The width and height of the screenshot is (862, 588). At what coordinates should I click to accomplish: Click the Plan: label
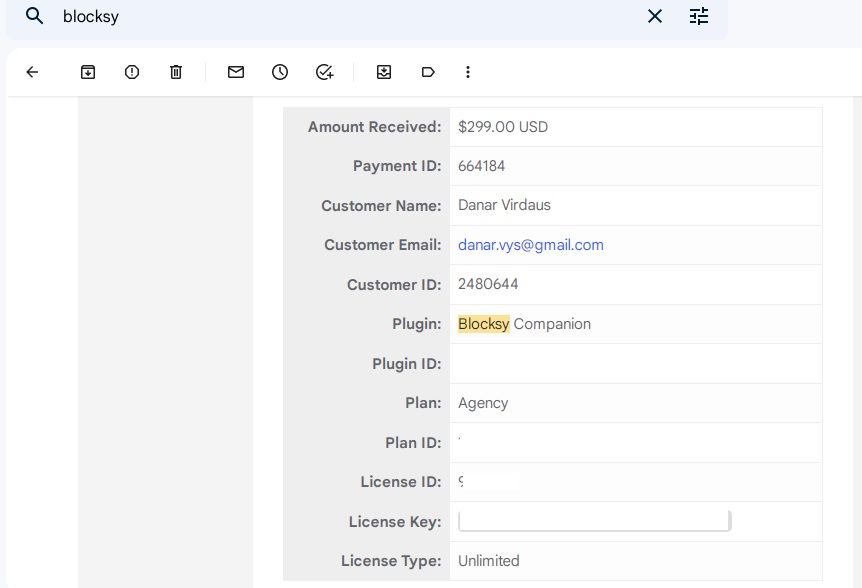pyautogui.click(x=423, y=403)
